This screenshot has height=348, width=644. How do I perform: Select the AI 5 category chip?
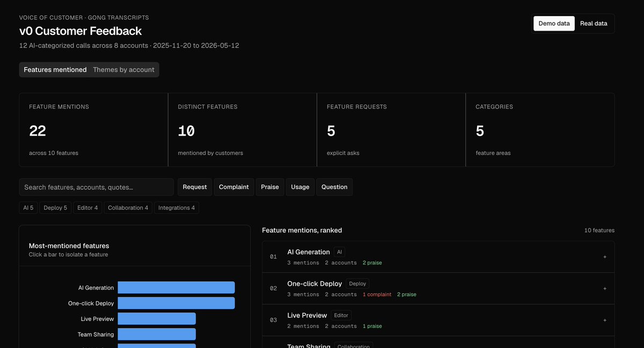click(28, 208)
